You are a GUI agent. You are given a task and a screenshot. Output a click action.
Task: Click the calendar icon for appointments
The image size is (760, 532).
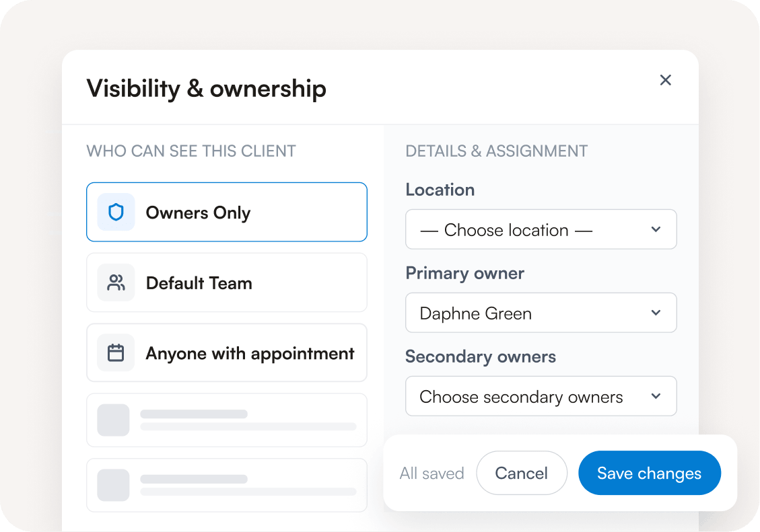click(116, 353)
